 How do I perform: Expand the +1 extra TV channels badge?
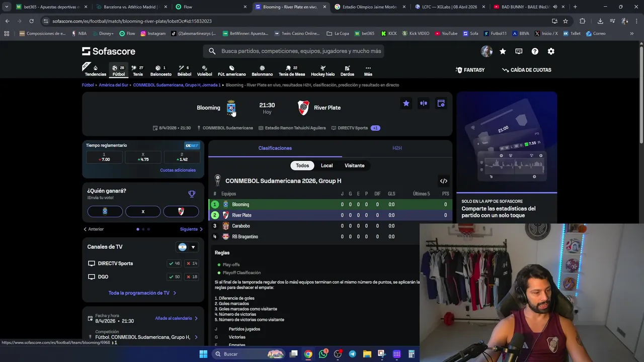coord(375,128)
